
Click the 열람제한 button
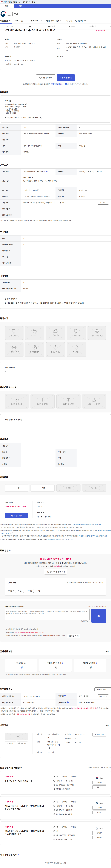22,743
